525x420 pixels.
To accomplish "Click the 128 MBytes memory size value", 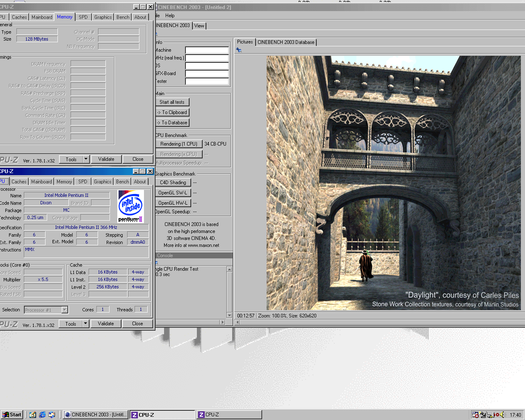I will (37, 39).
